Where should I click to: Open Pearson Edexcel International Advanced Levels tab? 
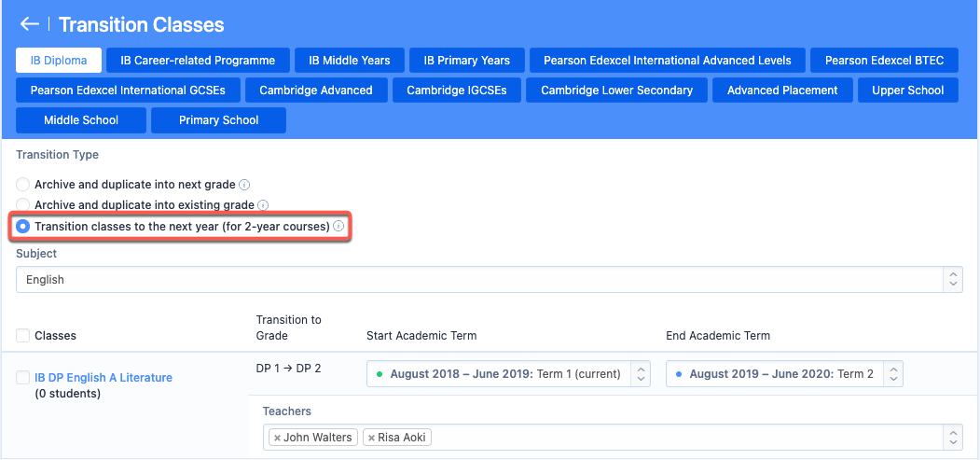click(668, 61)
